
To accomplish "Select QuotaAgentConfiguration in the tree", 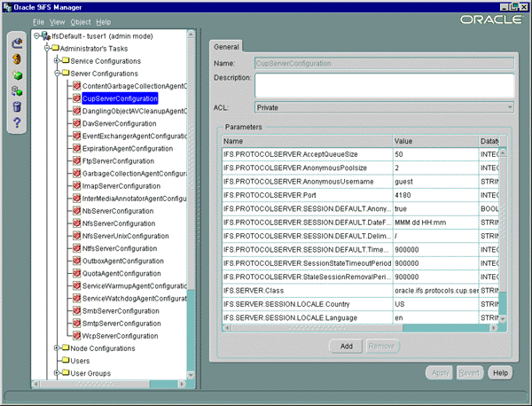I will 121,273.
